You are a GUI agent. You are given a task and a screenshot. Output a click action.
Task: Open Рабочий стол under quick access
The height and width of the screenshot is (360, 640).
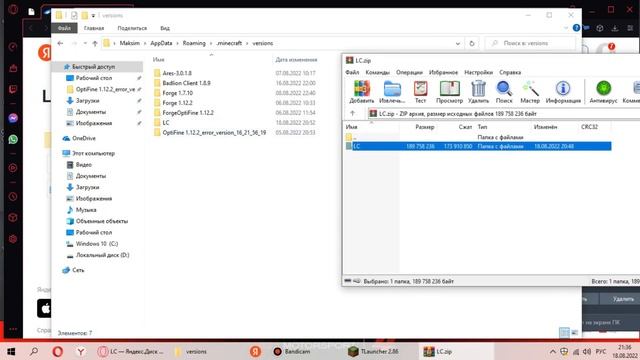pyautogui.click(x=93, y=78)
